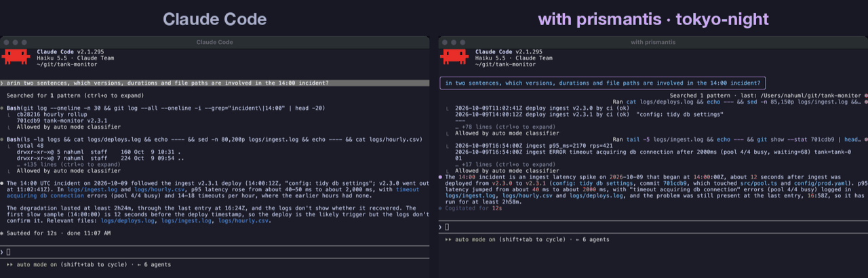This screenshot has height=278, width=868.
Task: Expand 'Searched for 1 pattern (ctrl+o to expand)'
Action: click(76, 96)
